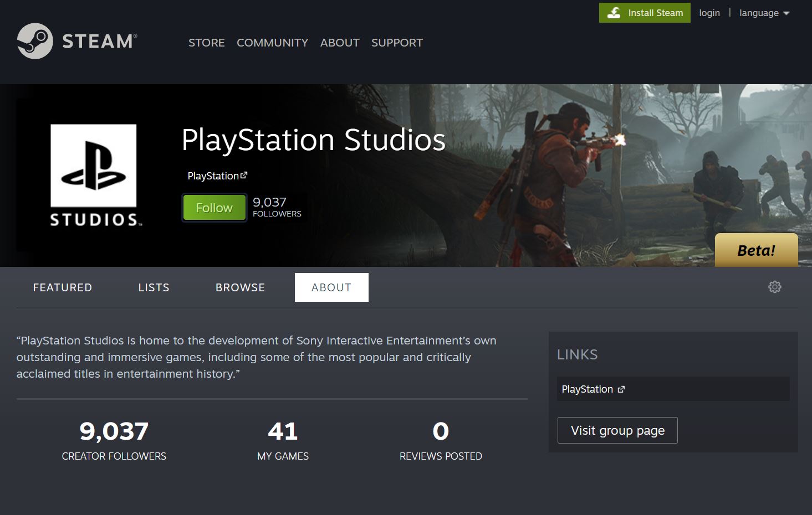Open the COMMUNITY menu
Screen dimensions: 812x515
coord(273,43)
